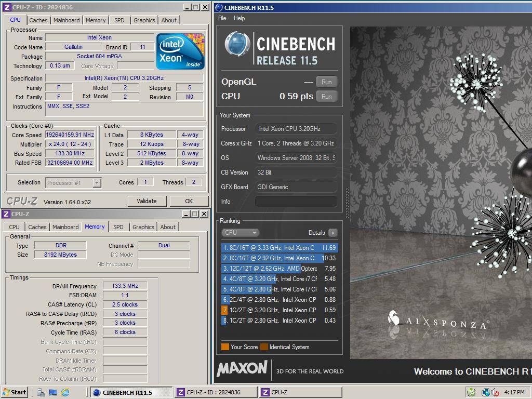This screenshot has width=532, height=399.
Task: Click the Gallatin code name value
Action: 74,47
